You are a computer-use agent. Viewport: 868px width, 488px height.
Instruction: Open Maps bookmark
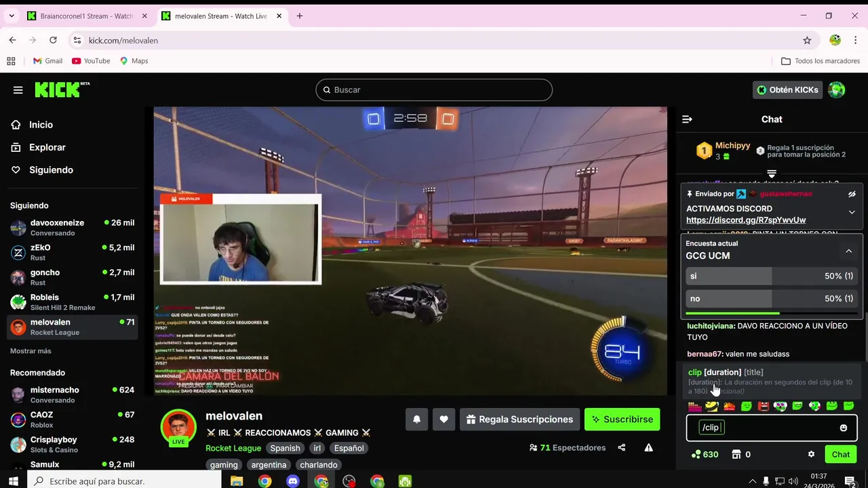[x=134, y=61]
